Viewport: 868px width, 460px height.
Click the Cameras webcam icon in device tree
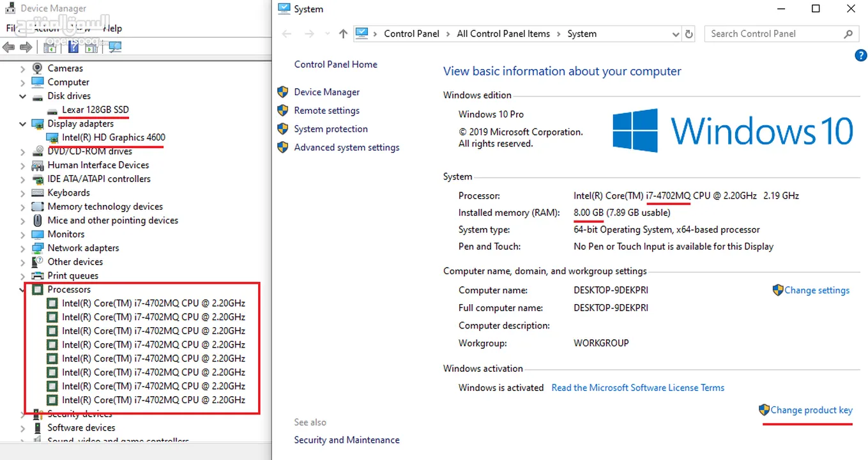point(38,68)
